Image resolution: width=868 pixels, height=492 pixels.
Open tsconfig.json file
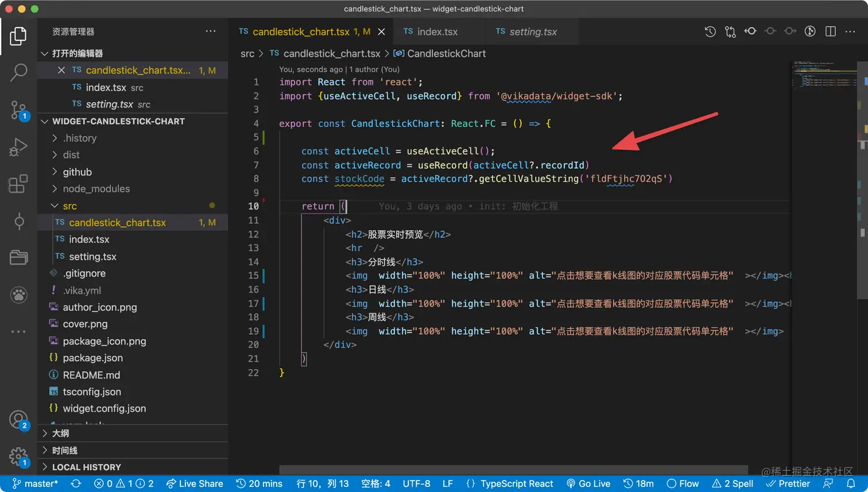coord(133,392)
